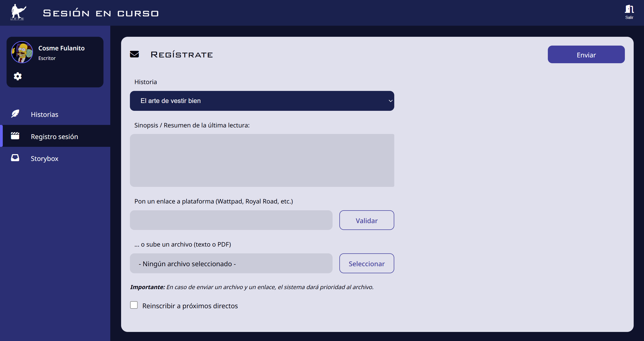Focus the Sinopsis summary text area
644x341 pixels.
262,160
